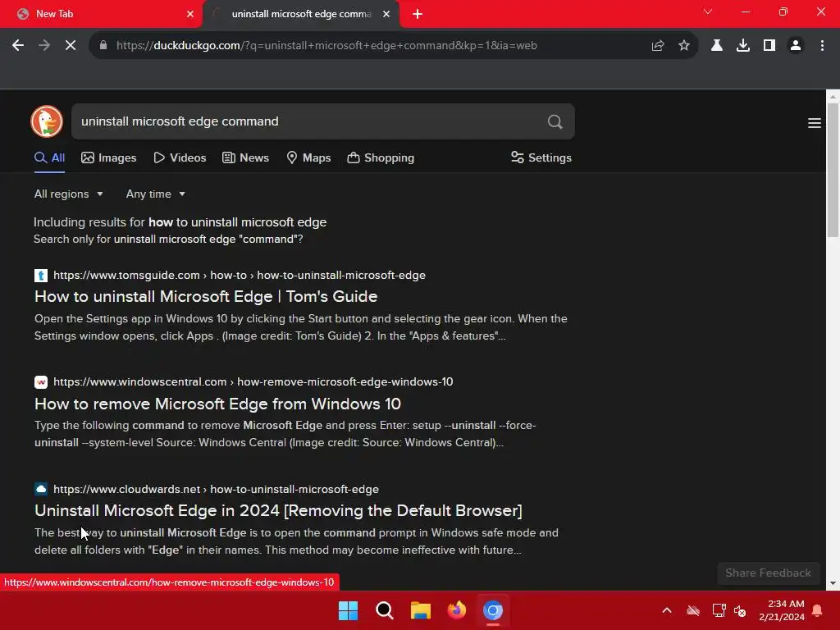
Task: Switch to the News tab
Action: click(245, 158)
